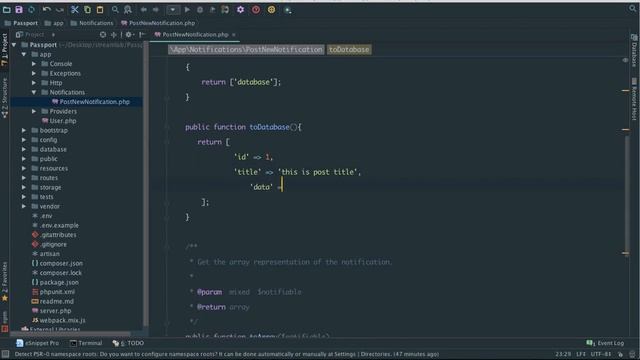This screenshot has height=360, width=640.
Task: Click the Open folder toolbar icon
Action: [x=7, y=9]
